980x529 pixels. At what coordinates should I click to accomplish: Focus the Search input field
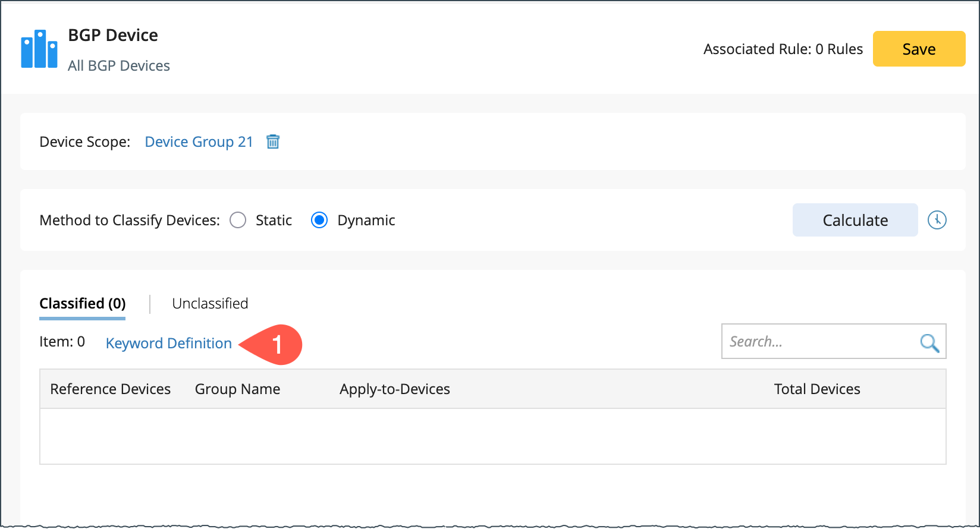[x=821, y=342]
